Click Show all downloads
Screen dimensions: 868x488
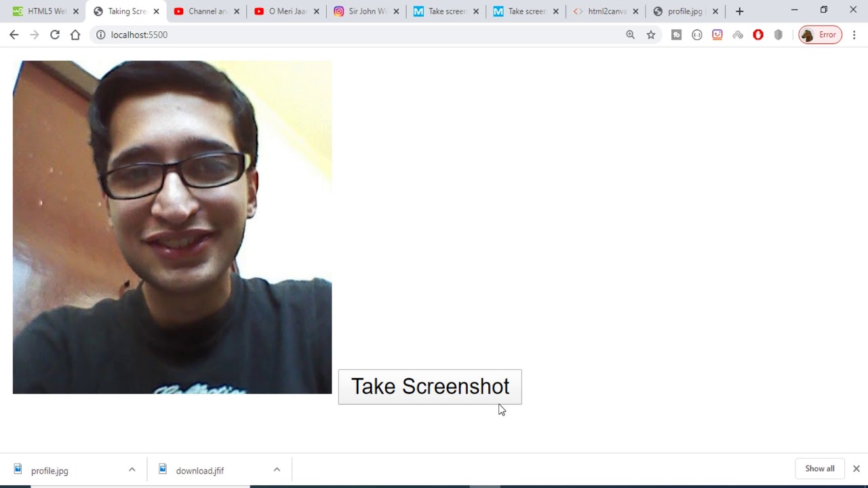(x=819, y=469)
